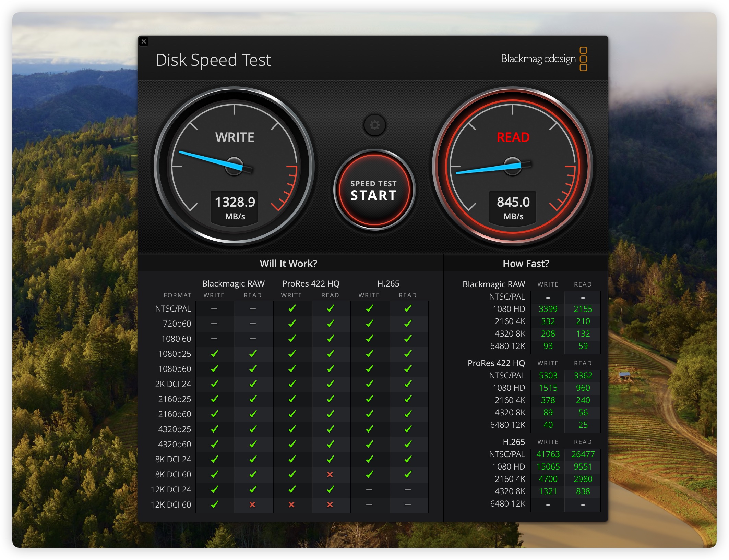Click the 3362 ProRes NTSC/PAL read value
The height and width of the screenshot is (560, 729).
583,375
